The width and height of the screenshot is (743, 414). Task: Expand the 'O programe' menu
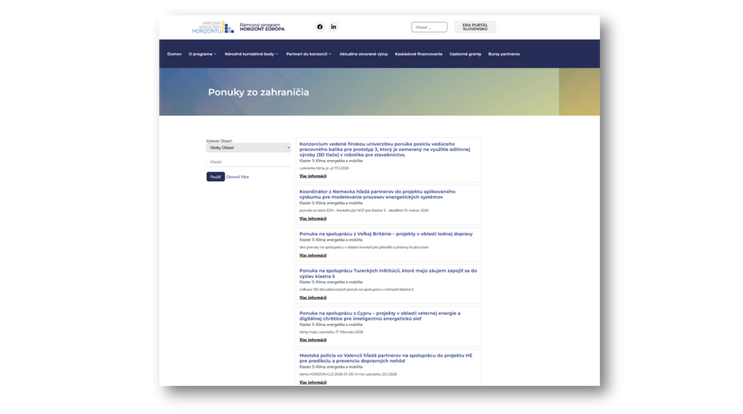coord(202,54)
